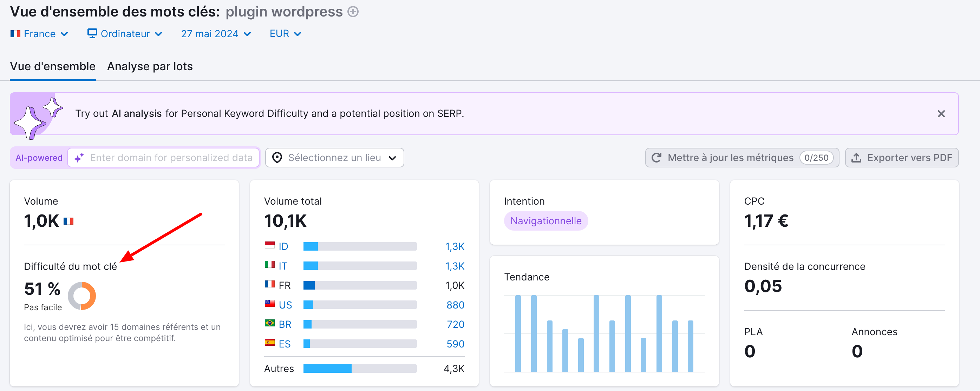Viewport: 980px width, 391px height.
Task: Open the Sélectionnez un lieu dropdown
Action: (334, 158)
